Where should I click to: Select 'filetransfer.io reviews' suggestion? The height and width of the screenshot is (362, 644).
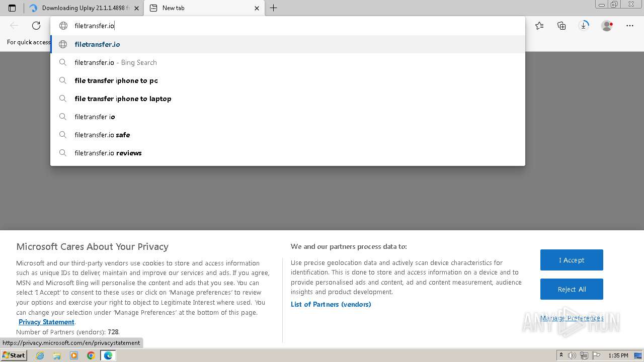[x=288, y=153]
